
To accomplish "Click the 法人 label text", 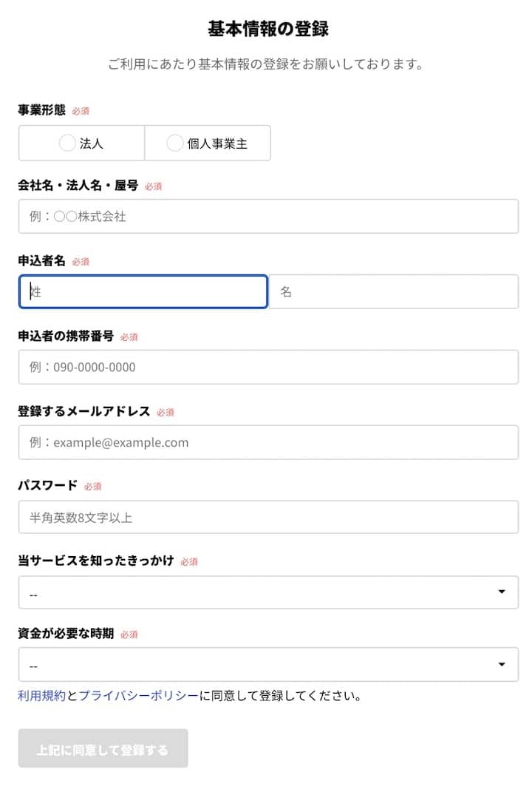I will point(92,143).
